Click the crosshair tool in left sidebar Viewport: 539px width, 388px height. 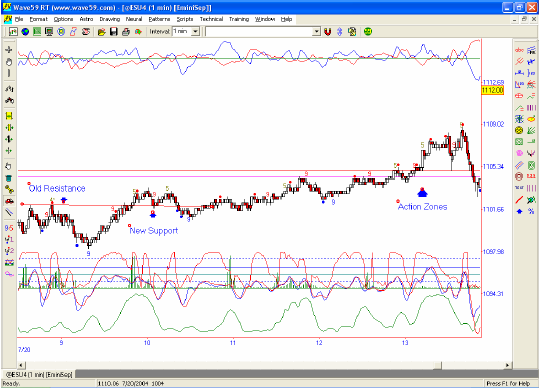pyautogui.click(x=9, y=50)
